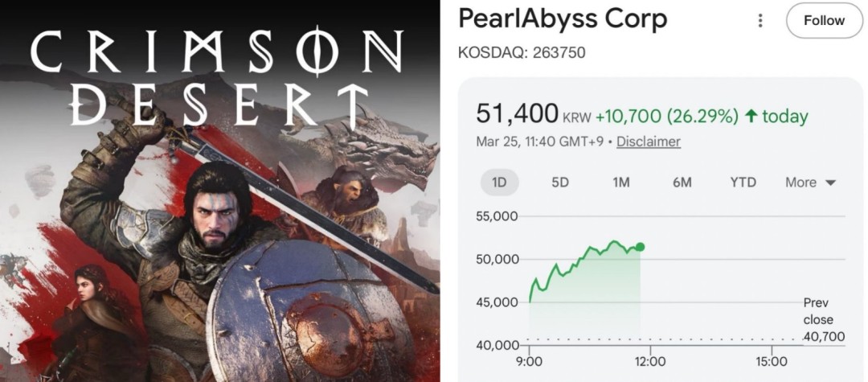Click the green up arrow beside today
The height and width of the screenshot is (382, 868).
click(751, 117)
